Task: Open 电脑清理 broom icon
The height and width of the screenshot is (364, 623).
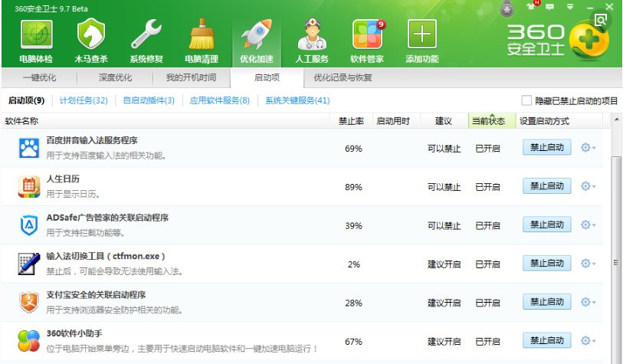Action: pyautogui.click(x=202, y=34)
